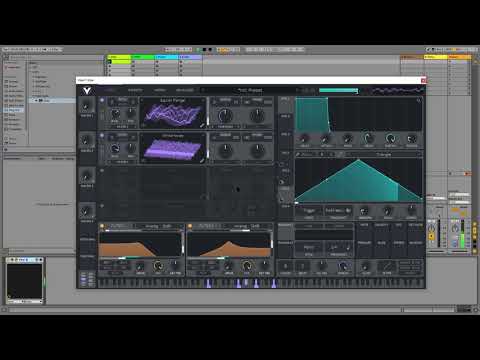This screenshot has width=480, height=360.
Task: Switch to Matrix tab in Vital
Action: coord(159,90)
